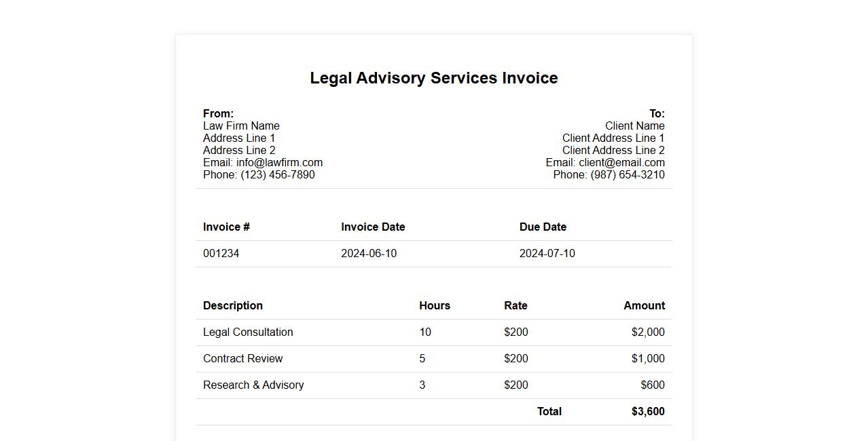
Task: Click the due date 2024-07-10
Action: (x=547, y=254)
